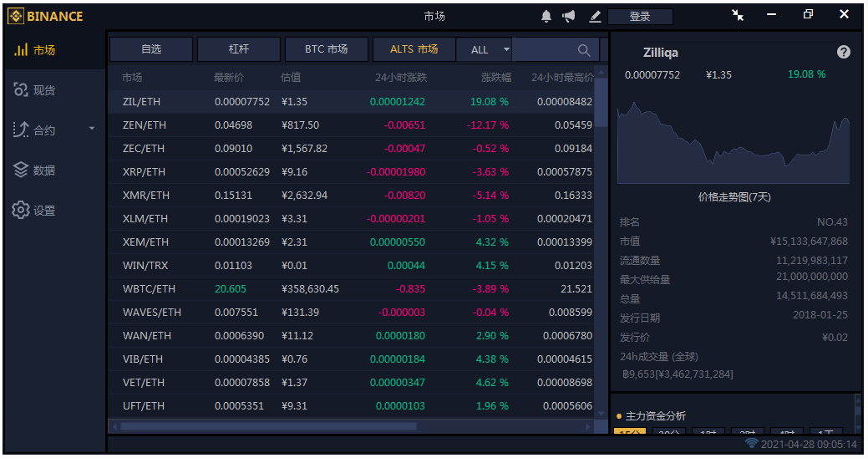The image size is (868, 458).
Task: Open the 数据 data section
Action: [54, 170]
